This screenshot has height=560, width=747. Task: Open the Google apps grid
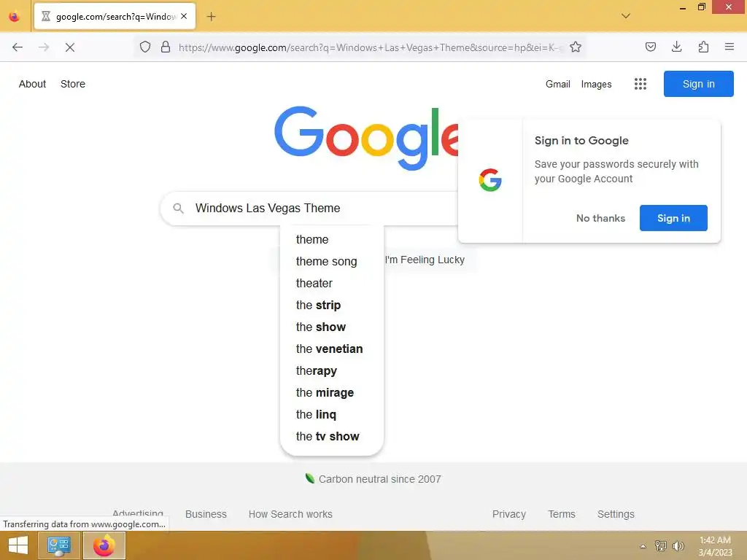[640, 84]
